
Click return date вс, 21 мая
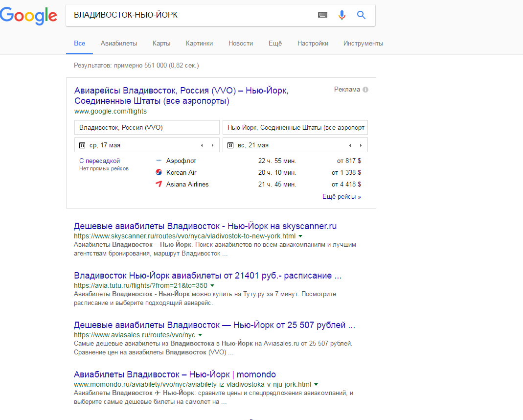[x=253, y=145]
